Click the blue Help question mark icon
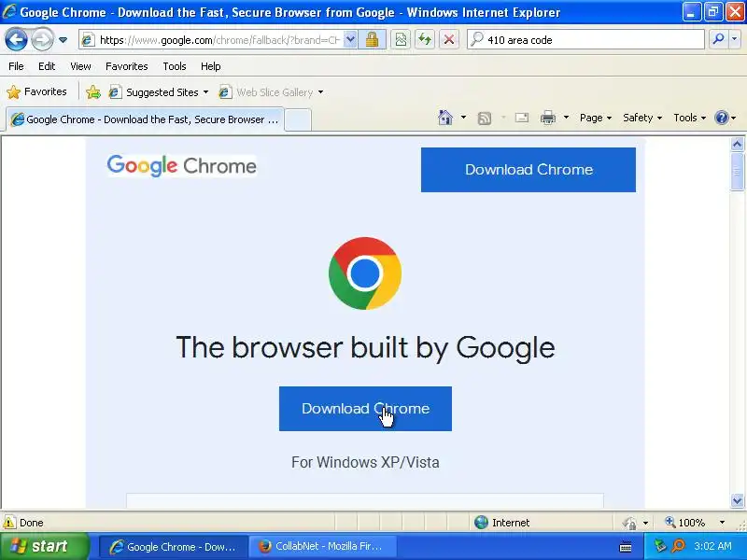The width and height of the screenshot is (747, 560). pos(722,118)
